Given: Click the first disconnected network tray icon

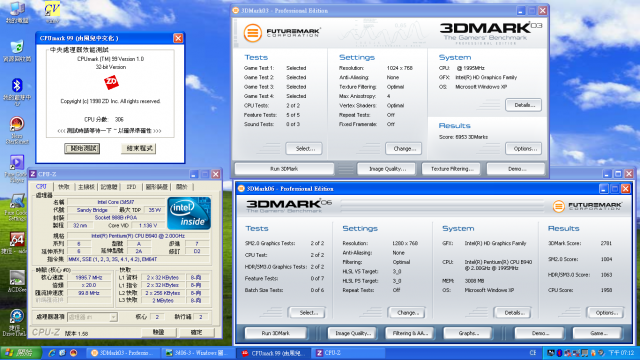Looking at the screenshot, I should [567, 353].
